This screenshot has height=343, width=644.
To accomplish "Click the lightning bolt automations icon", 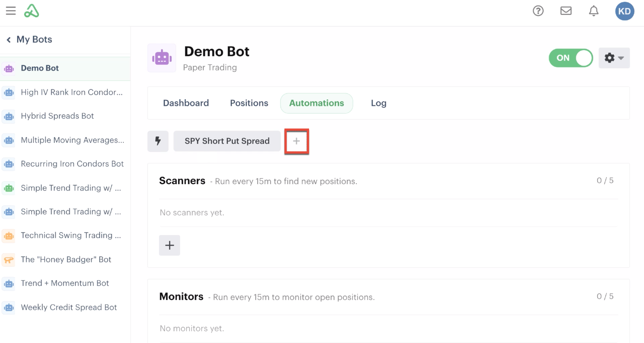I will click(158, 141).
